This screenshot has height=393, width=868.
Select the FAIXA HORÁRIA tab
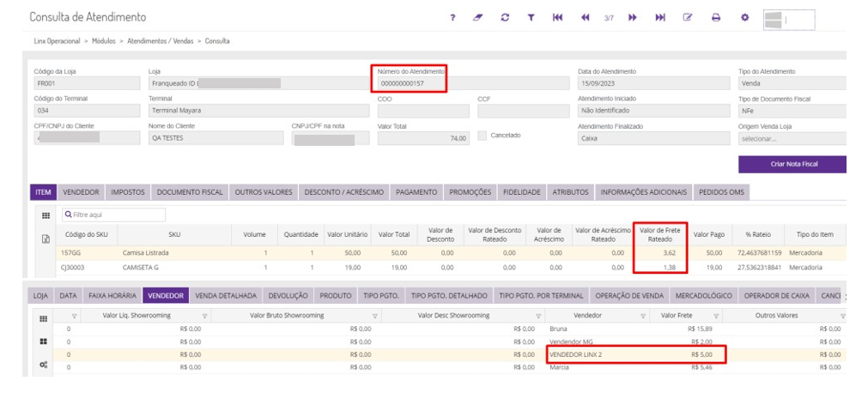(x=112, y=295)
